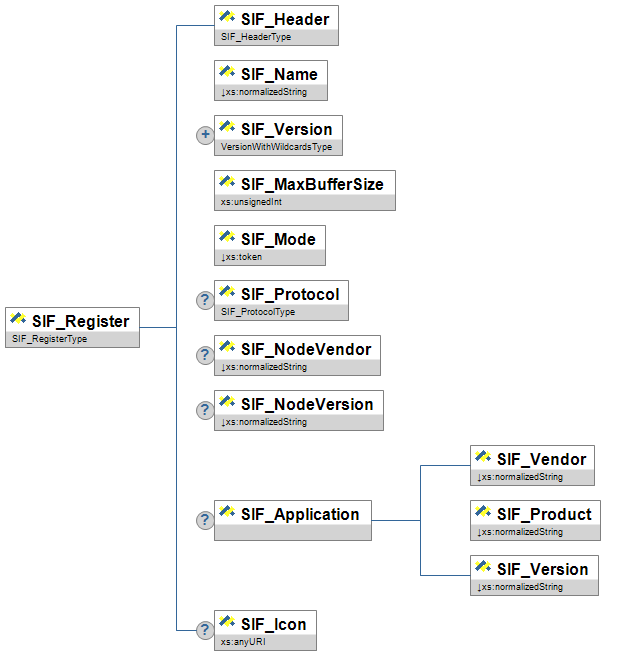Select the SIF_NodeVendor element box

click(x=306, y=350)
